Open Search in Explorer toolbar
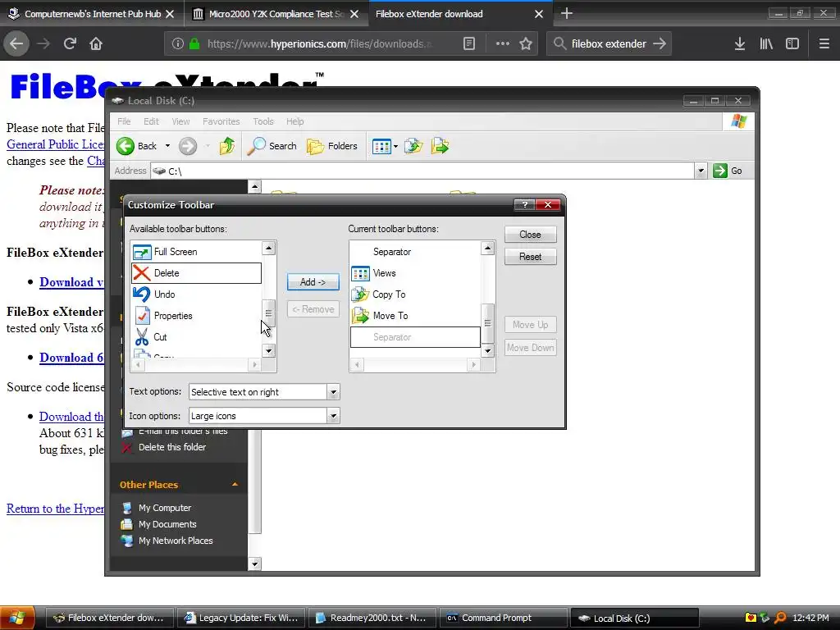840x630 pixels. [272, 146]
